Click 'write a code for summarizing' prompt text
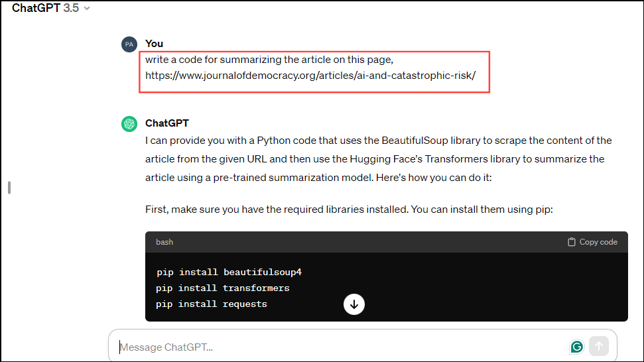This screenshot has width=644, height=362. 269,60
